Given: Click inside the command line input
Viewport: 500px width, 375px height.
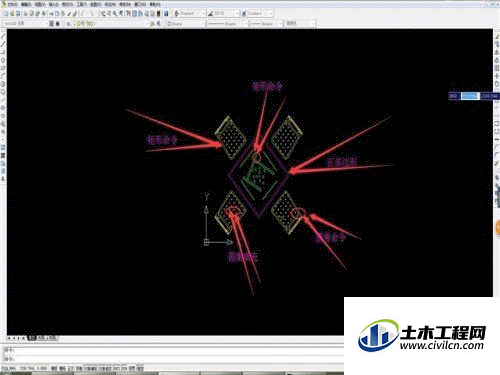Looking at the screenshot, I should (x=173, y=359).
